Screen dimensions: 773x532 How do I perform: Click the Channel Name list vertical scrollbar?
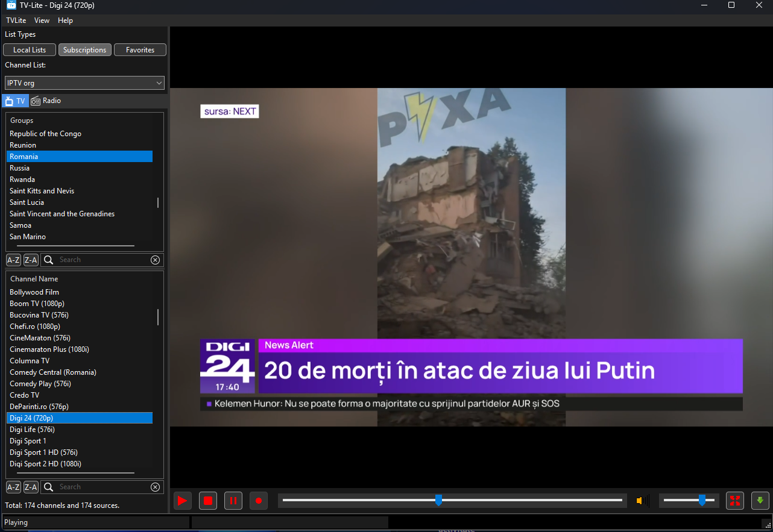tap(158, 317)
